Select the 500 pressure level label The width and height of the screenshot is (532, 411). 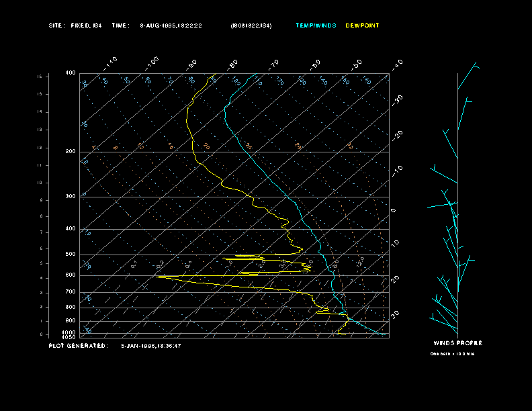(71, 255)
